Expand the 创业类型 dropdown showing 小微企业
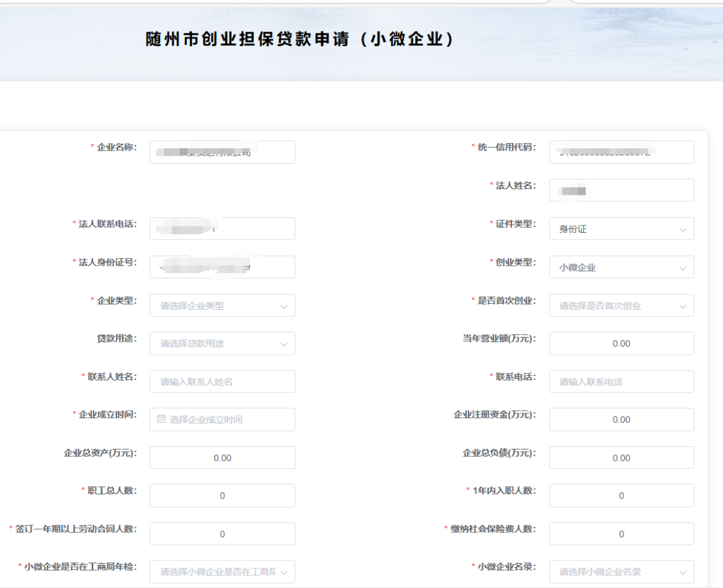The image size is (723, 588). [621, 268]
